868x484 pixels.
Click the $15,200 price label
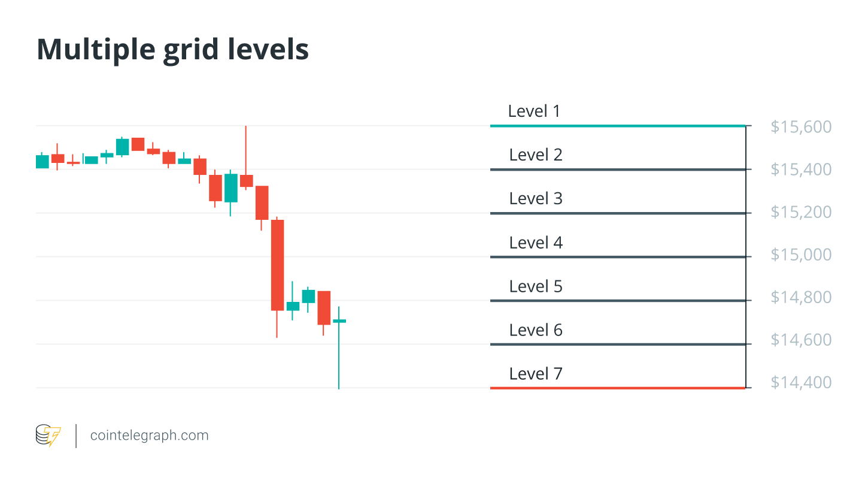(x=801, y=212)
